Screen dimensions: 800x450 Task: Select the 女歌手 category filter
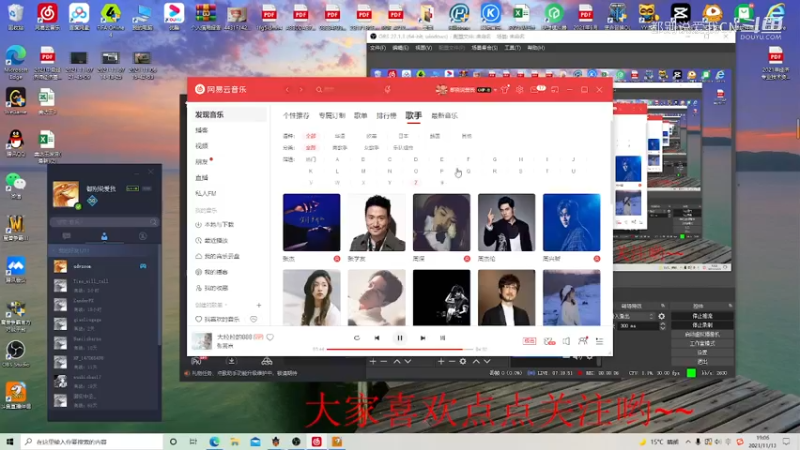(x=371, y=148)
